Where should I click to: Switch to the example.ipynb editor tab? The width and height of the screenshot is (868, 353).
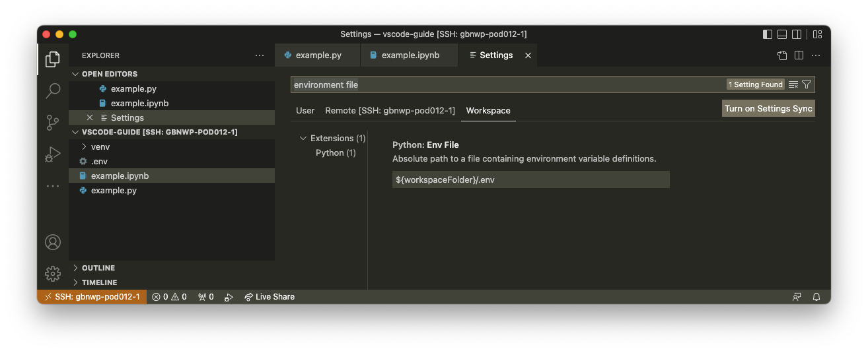(410, 55)
